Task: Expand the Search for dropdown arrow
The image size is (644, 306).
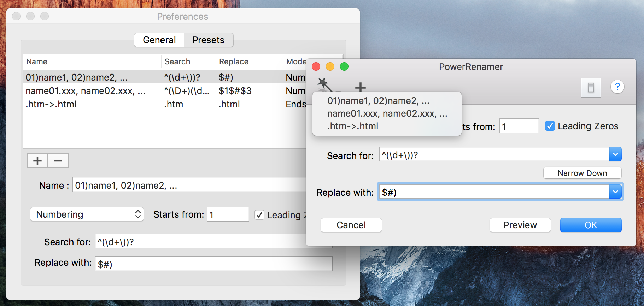Action: pyautogui.click(x=615, y=154)
